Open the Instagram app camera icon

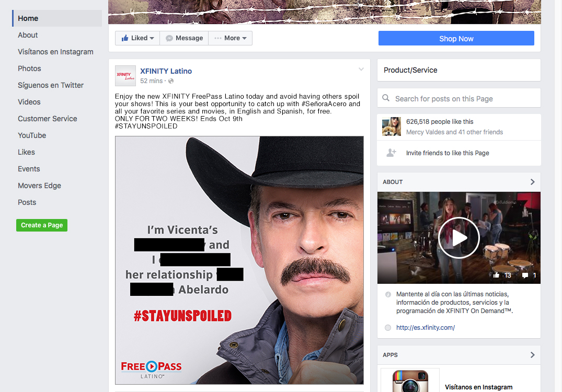pyautogui.click(x=410, y=381)
